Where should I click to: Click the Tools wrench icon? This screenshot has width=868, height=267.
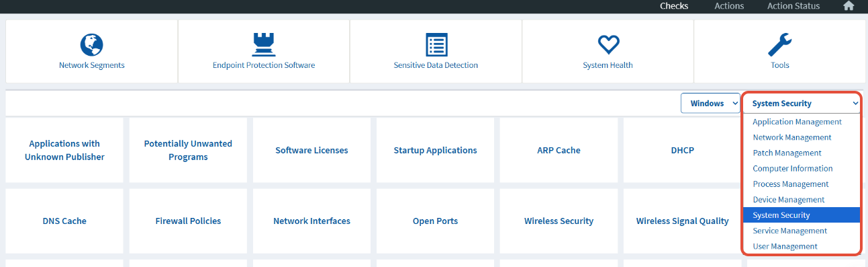779,45
